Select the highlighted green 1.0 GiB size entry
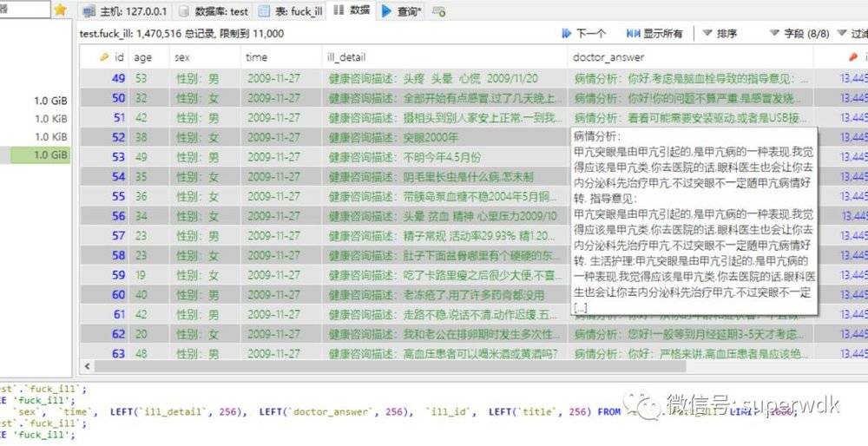This screenshot has width=868, height=446. 41,155
